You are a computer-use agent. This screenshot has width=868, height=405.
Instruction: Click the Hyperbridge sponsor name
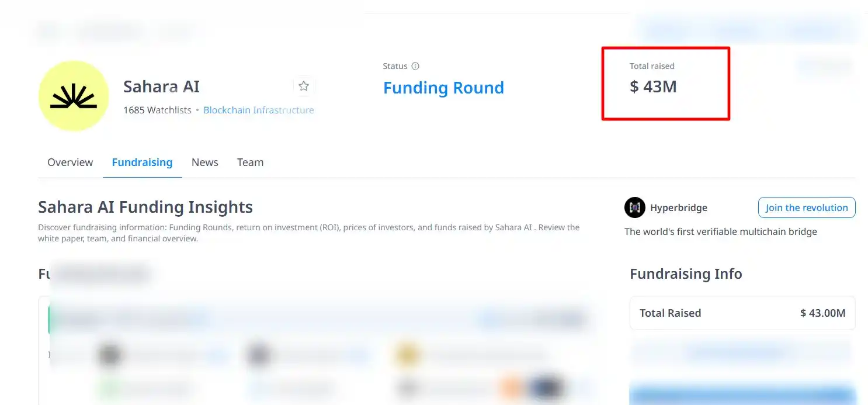pos(678,207)
